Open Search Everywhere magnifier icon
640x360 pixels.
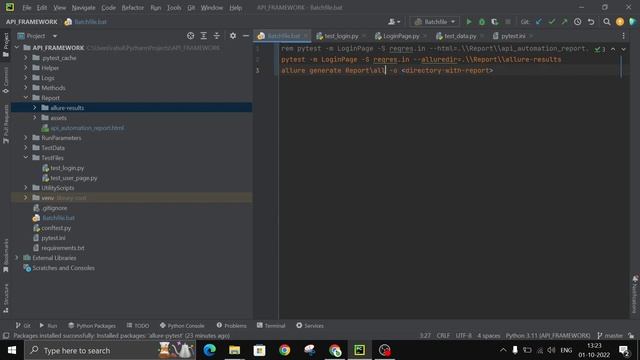tap(607, 22)
